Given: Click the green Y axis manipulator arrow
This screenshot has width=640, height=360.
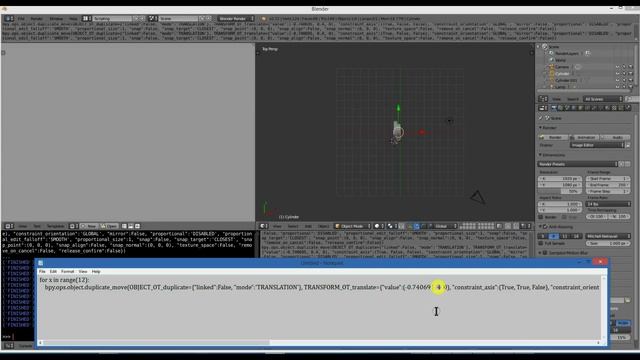Looking at the screenshot, I should [x=398, y=108].
